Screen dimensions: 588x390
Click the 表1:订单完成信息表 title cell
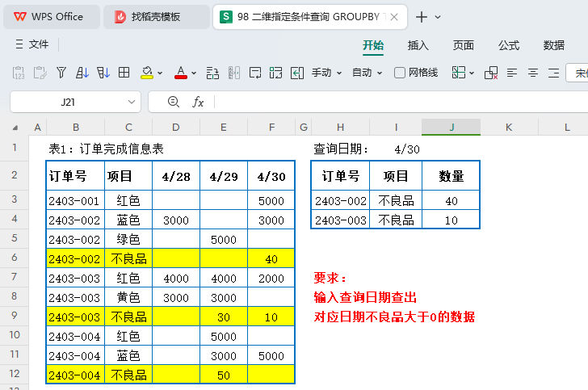[x=106, y=149]
